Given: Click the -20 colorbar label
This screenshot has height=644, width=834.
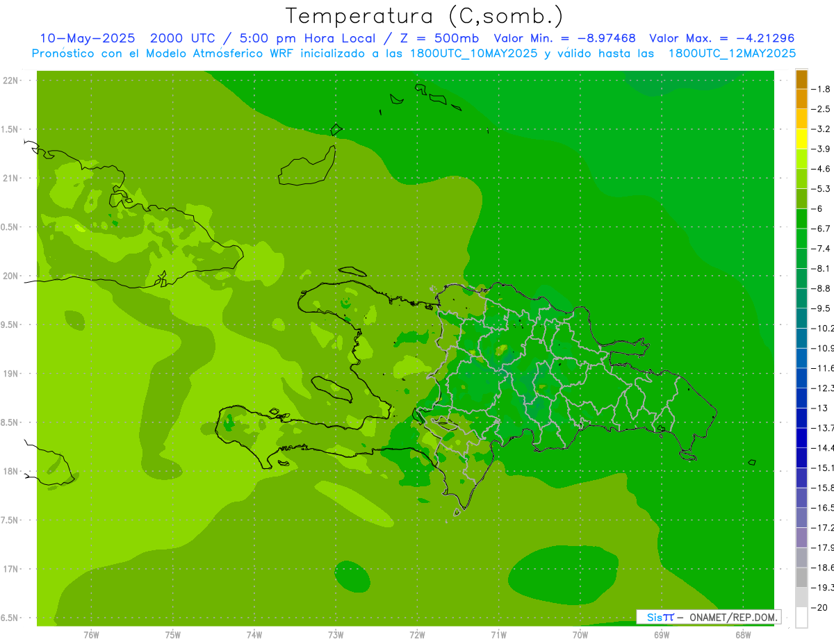Looking at the screenshot, I should tap(819, 607).
